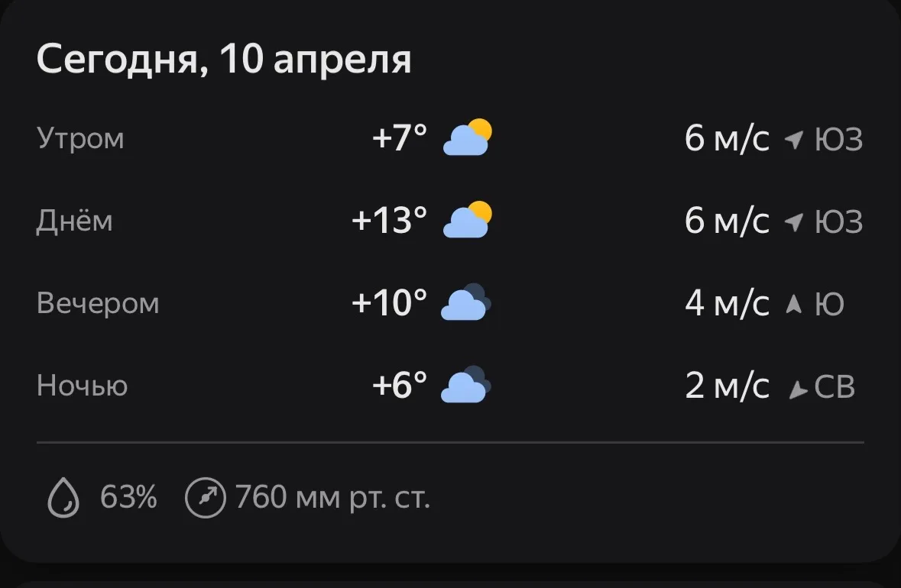Select the "Днём" forecast row label
901x588 pixels.
[75, 221]
